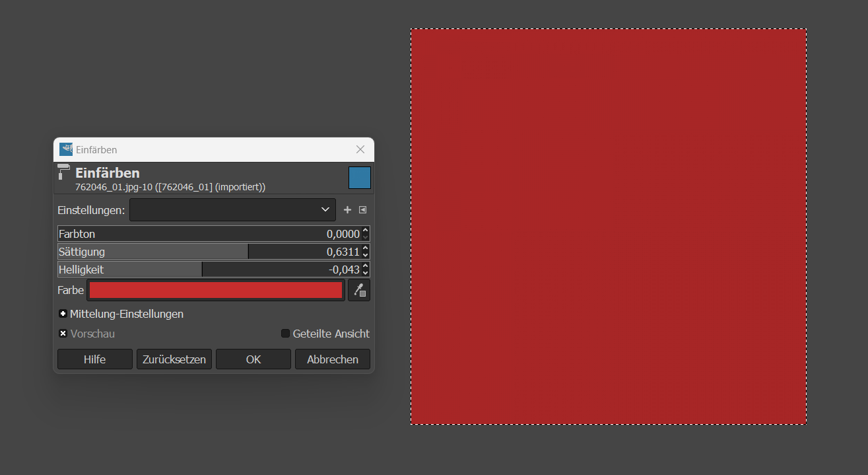
Task: Click the Hilfe button
Action: click(x=95, y=359)
